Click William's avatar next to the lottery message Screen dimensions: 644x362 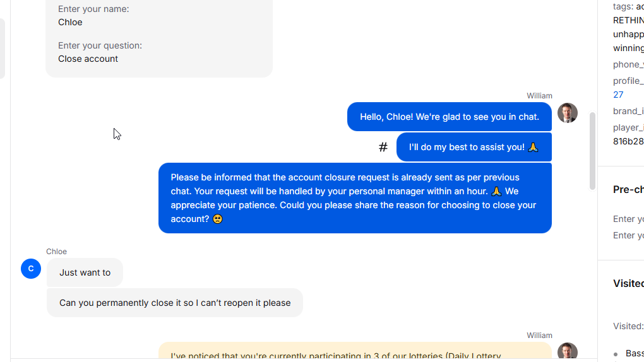(x=567, y=351)
